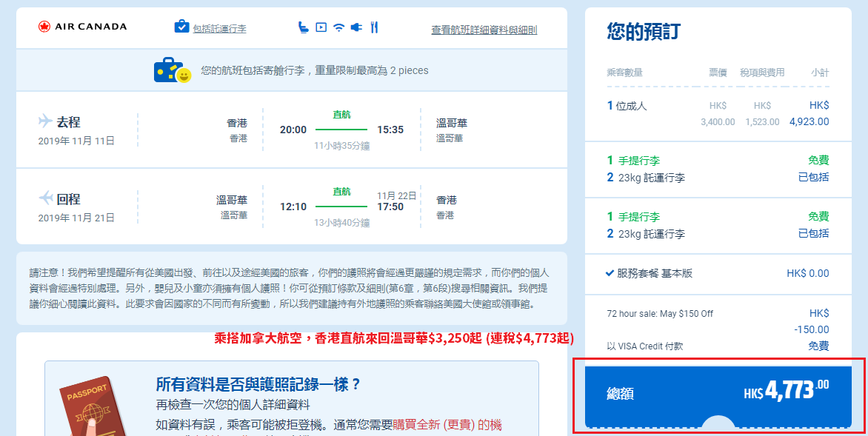Click the meal fork and knife icon
Screen dimensions: 868x436
[374, 27]
